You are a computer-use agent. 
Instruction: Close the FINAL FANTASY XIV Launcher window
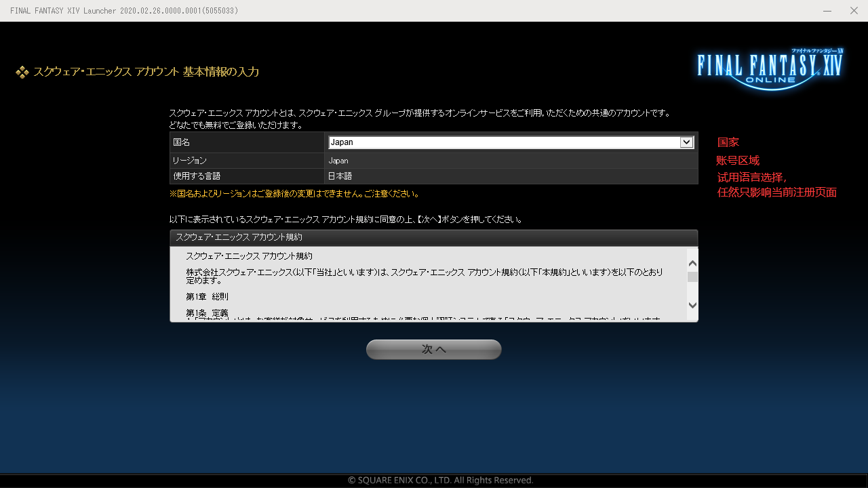click(x=854, y=11)
